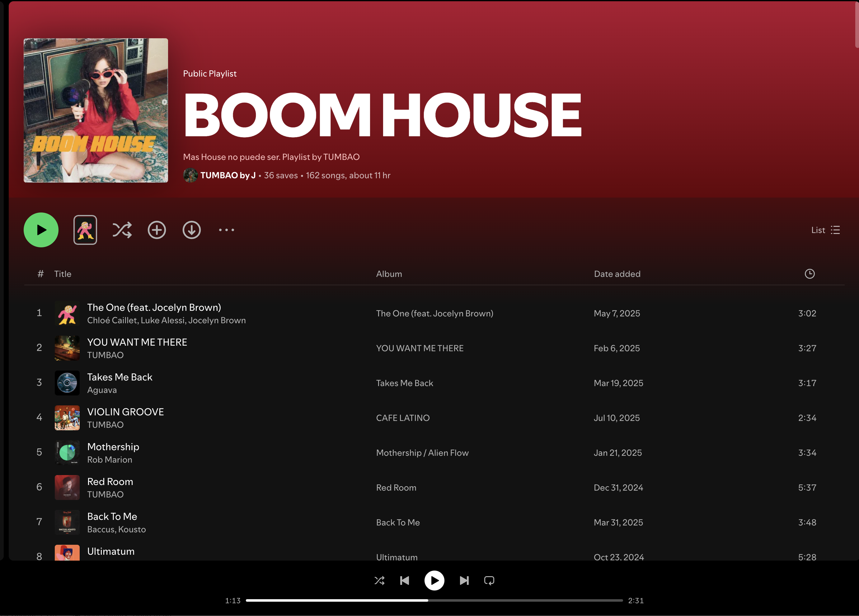Sort tracks by duration clock icon
859x616 pixels.
[810, 274]
